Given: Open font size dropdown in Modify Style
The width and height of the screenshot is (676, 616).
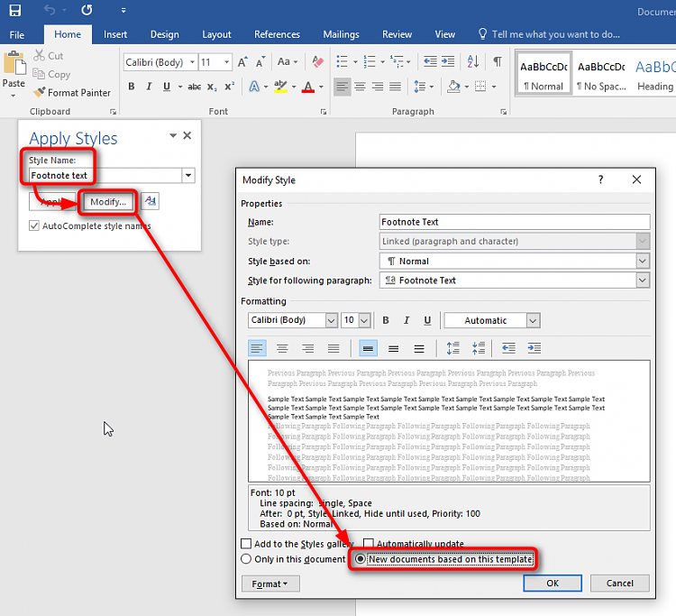Looking at the screenshot, I should 364,320.
